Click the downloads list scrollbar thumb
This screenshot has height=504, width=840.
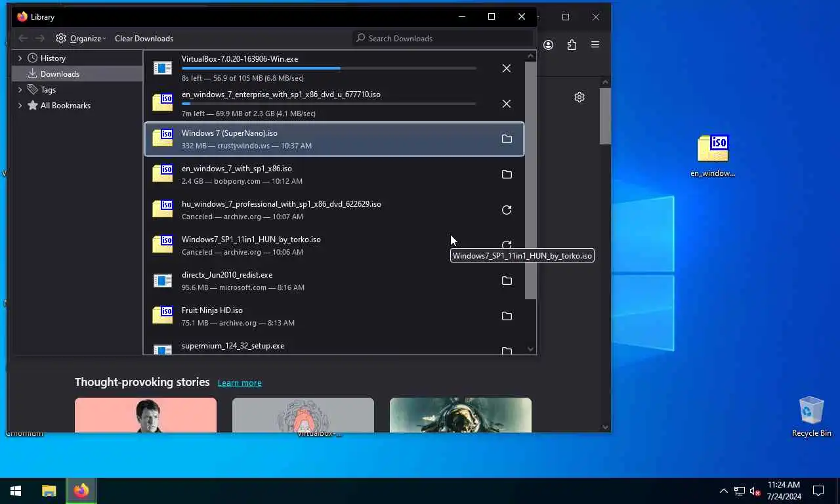[531, 180]
